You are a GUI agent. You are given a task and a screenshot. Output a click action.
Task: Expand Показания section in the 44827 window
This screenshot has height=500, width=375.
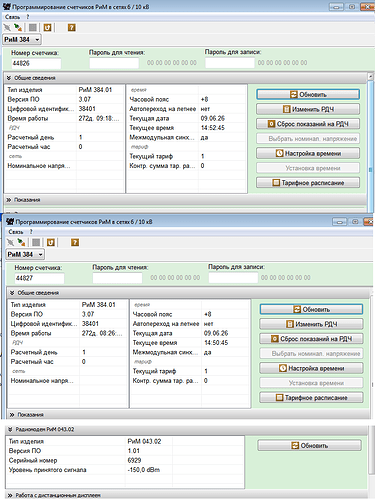pos(12,415)
